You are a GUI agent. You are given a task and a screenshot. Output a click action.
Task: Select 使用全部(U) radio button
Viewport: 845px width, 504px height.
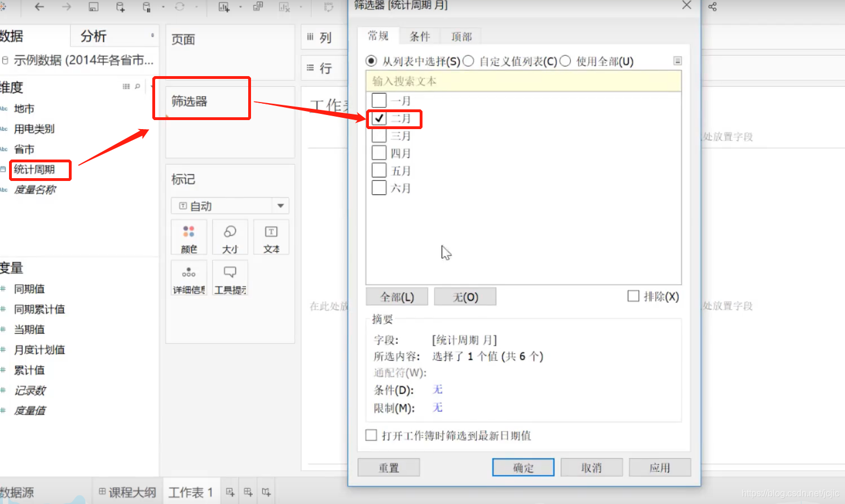point(565,61)
